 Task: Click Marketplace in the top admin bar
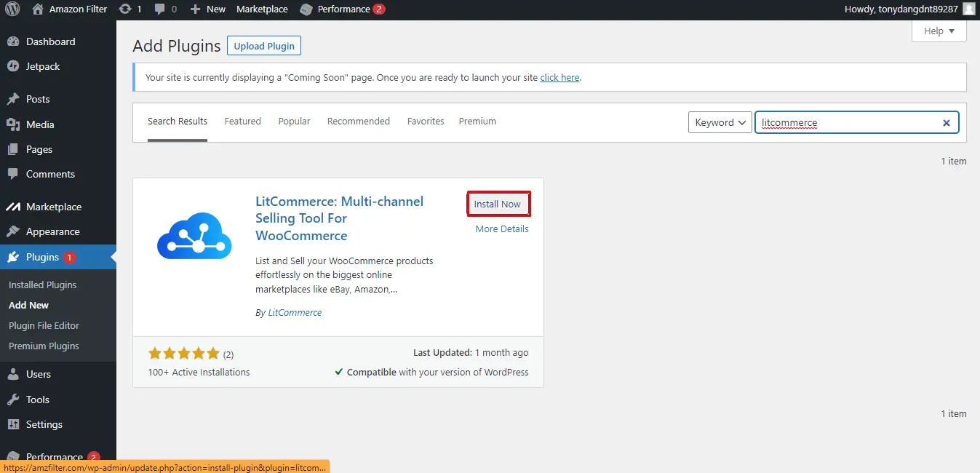[x=262, y=9]
